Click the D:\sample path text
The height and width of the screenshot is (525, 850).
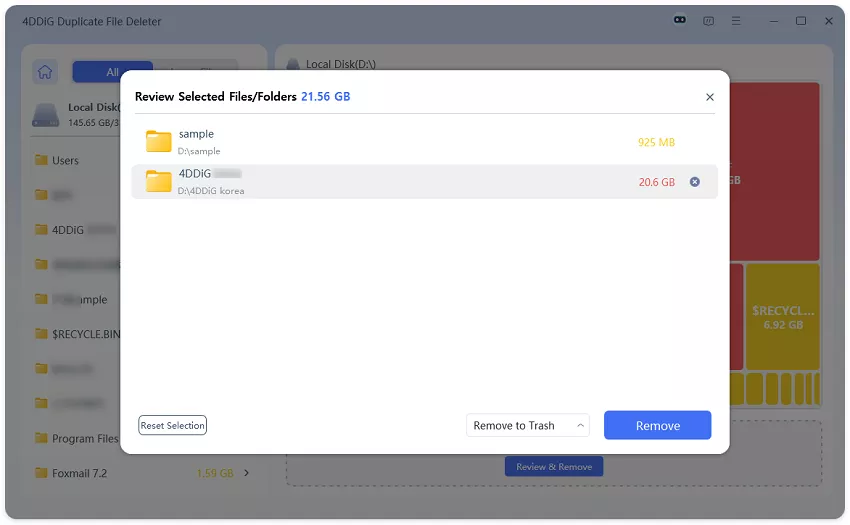pyautogui.click(x=199, y=151)
